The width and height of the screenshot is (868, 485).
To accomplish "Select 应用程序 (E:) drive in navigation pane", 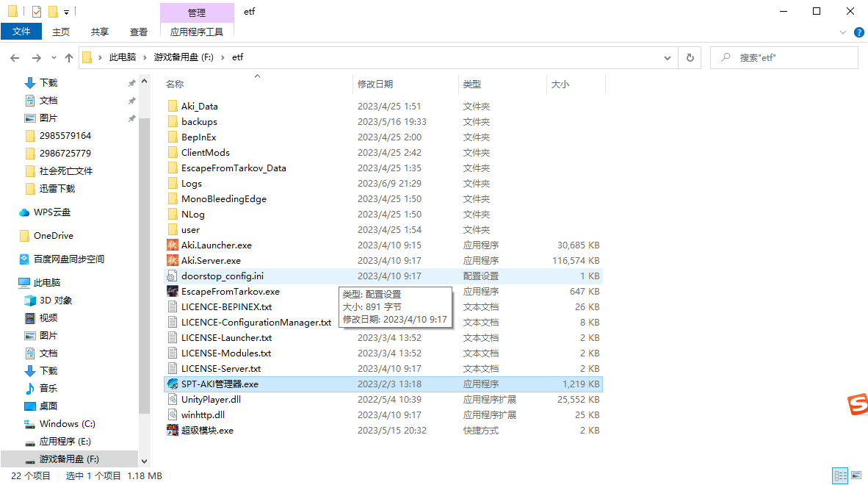I will click(x=65, y=442).
